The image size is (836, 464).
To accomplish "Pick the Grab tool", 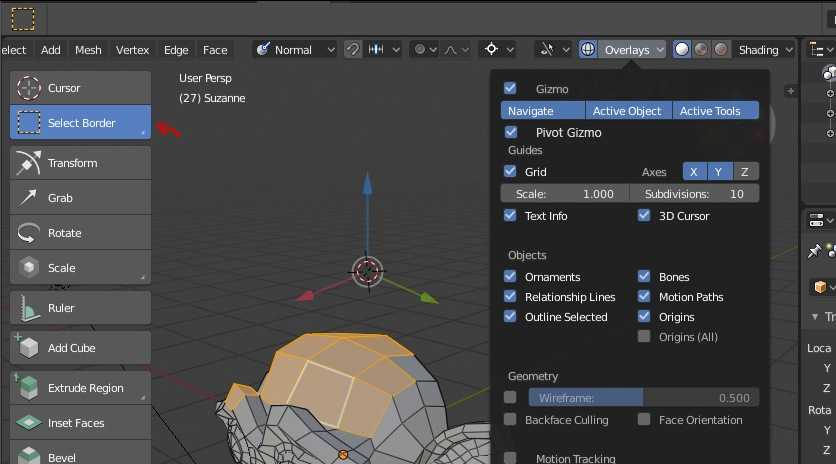I will click(81, 198).
